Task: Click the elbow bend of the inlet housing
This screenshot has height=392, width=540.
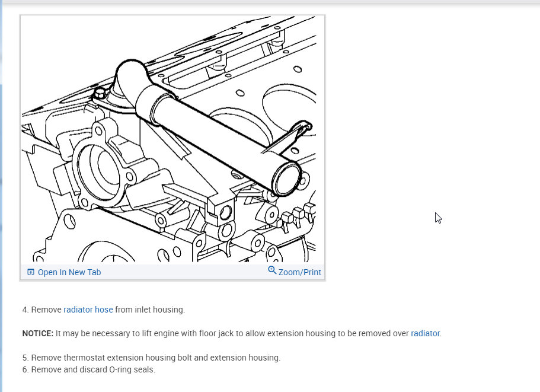Action: [130, 78]
